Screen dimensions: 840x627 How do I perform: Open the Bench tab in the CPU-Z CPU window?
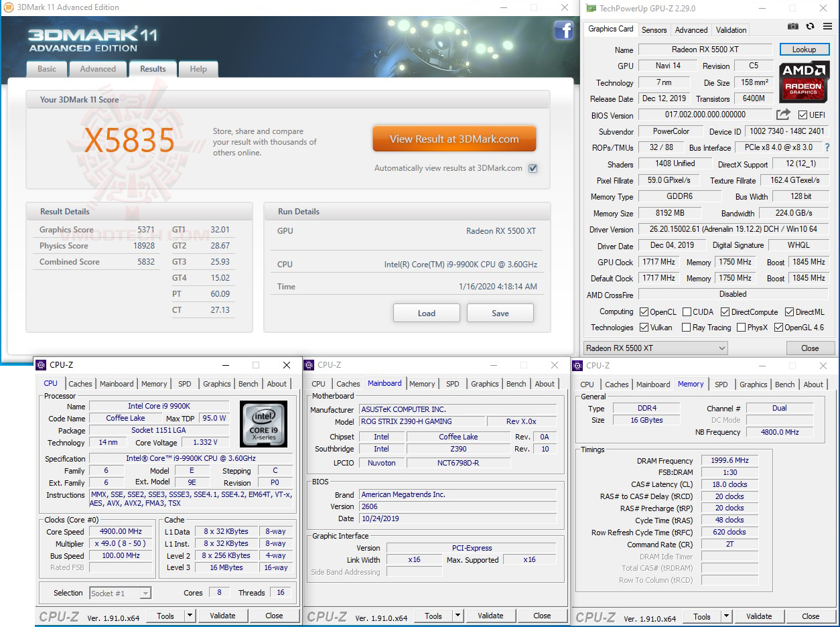[x=249, y=384]
